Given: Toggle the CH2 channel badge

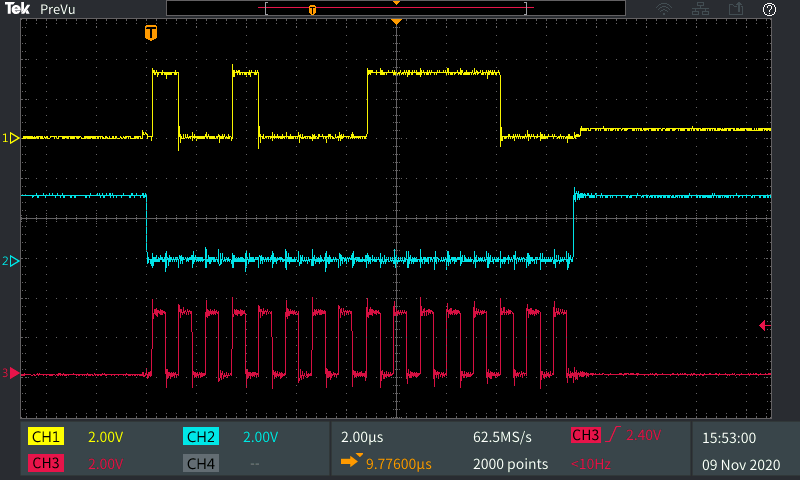Looking at the screenshot, I should point(201,437).
